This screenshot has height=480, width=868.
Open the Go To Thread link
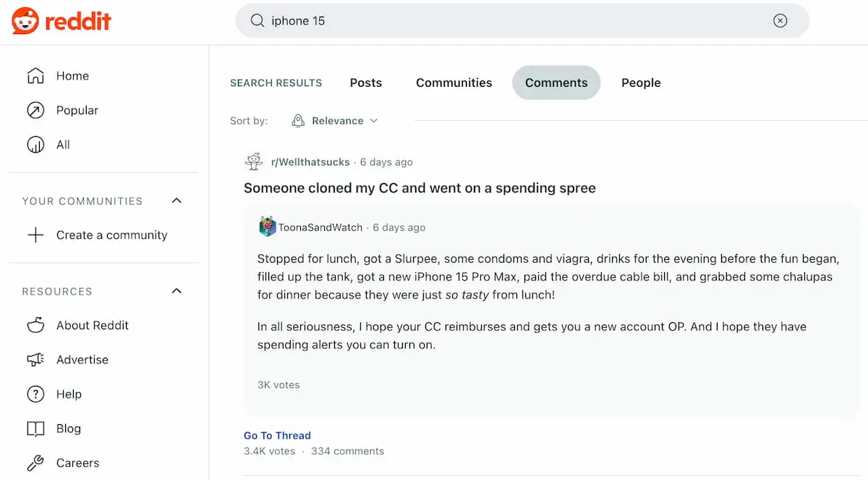[x=277, y=435]
